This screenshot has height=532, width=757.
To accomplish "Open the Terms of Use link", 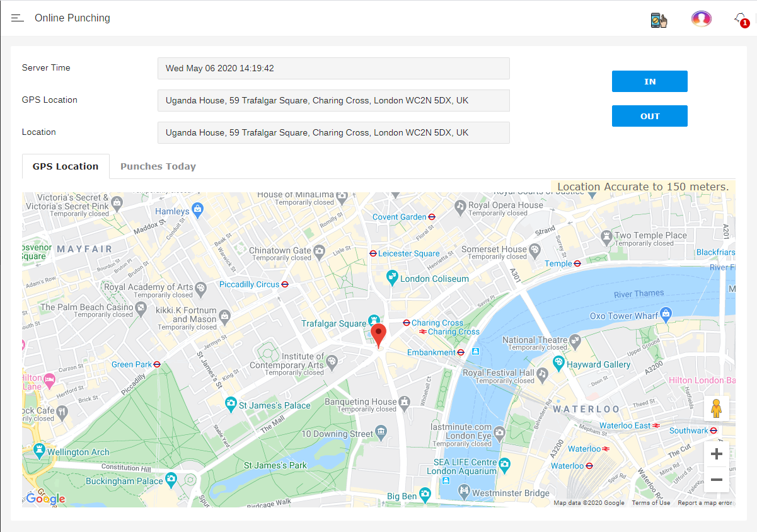I will click(650, 503).
